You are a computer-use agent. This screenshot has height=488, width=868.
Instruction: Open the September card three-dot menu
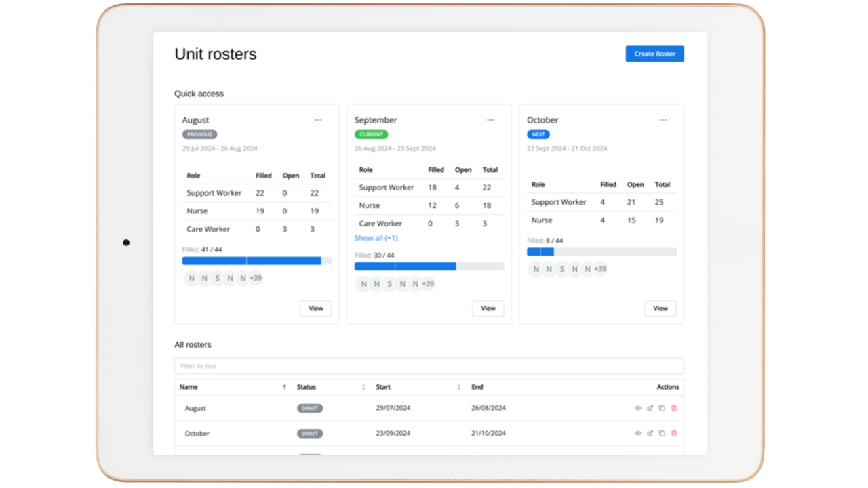click(x=490, y=120)
